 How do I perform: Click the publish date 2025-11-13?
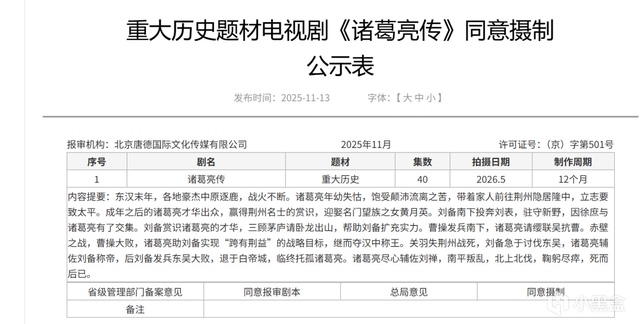(305, 98)
